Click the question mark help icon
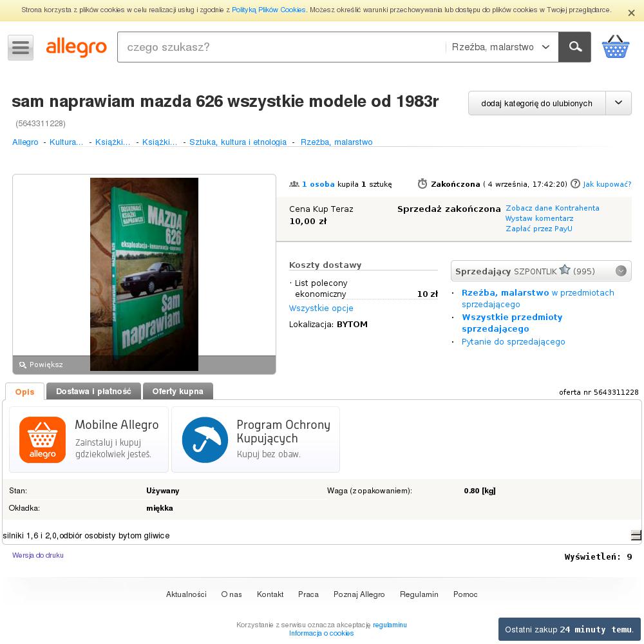This screenshot has height=644, width=644. [575, 184]
